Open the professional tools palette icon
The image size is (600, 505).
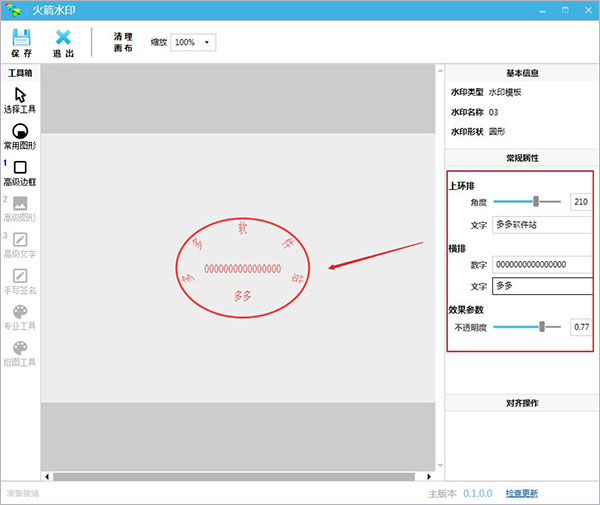pyautogui.click(x=20, y=312)
